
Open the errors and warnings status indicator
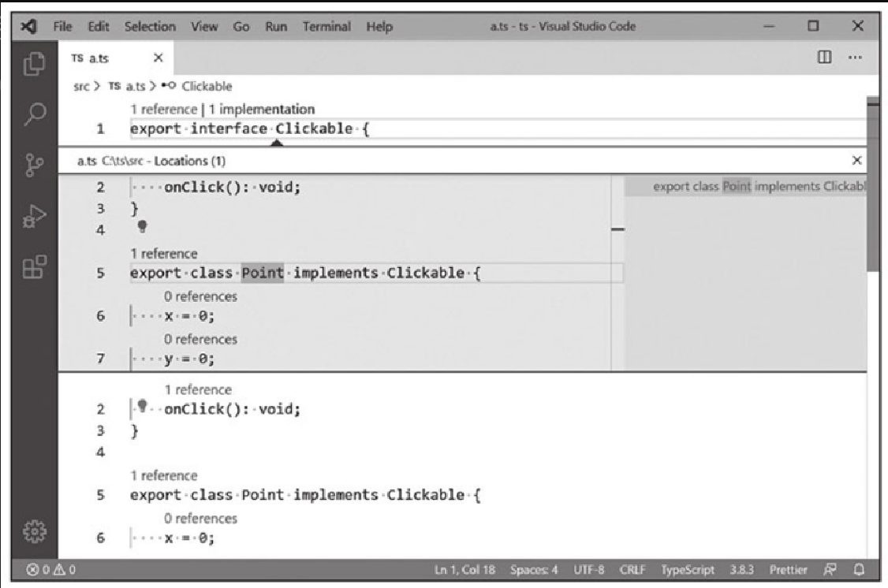pos(51,569)
